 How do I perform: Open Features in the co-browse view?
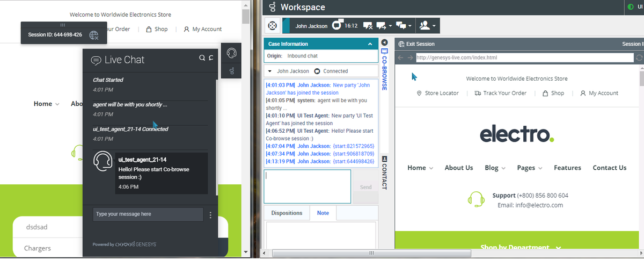pyautogui.click(x=567, y=168)
